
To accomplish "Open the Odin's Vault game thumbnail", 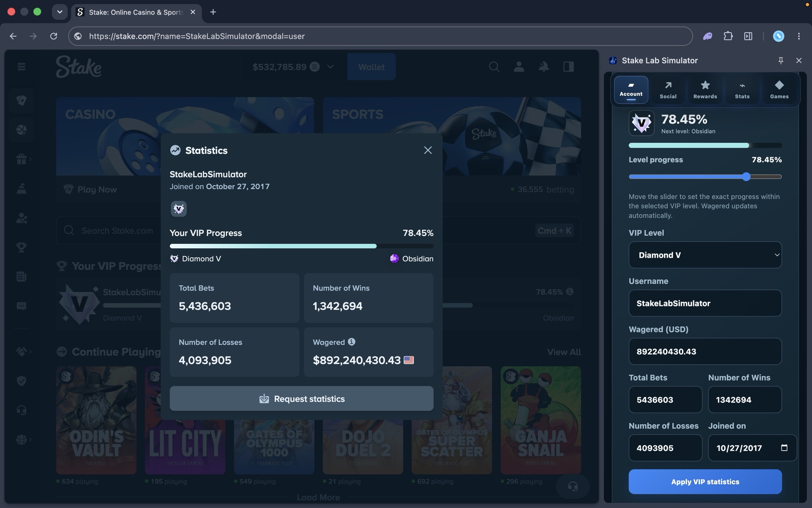I will [96, 420].
